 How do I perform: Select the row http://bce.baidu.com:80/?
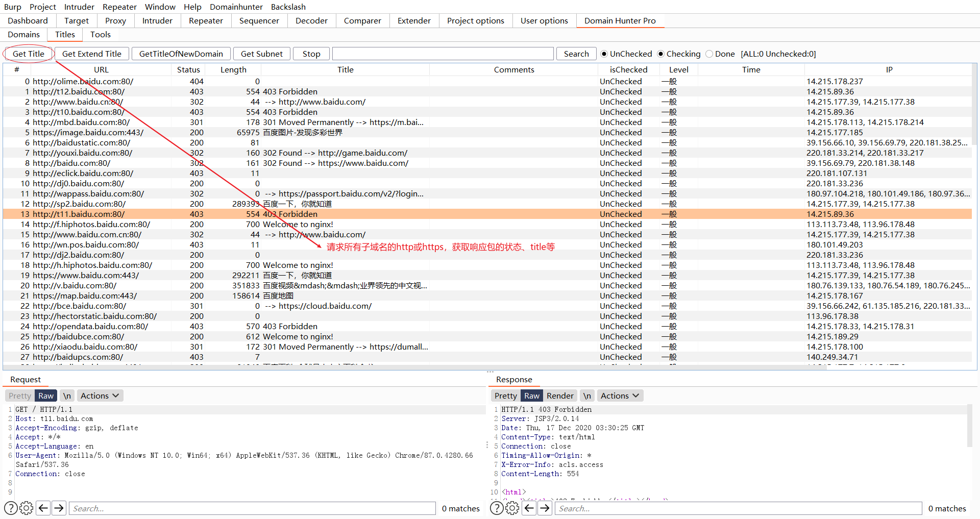pos(487,306)
